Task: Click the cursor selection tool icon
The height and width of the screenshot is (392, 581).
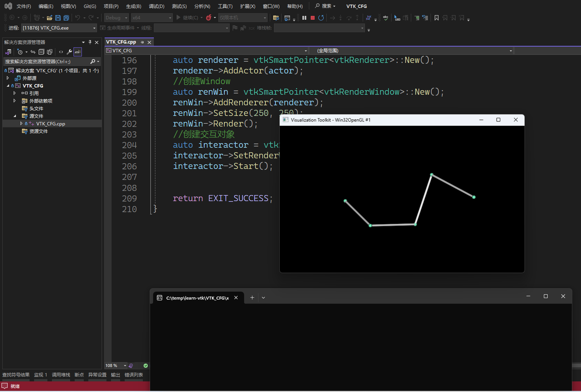Action: [x=397, y=18]
